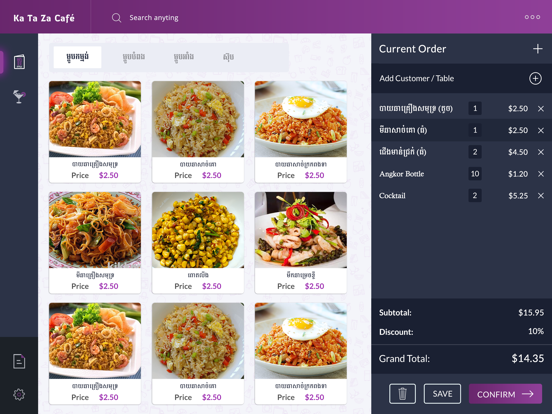Click the Ka Ta Za Café logo
This screenshot has width=552, height=414.
click(44, 18)
